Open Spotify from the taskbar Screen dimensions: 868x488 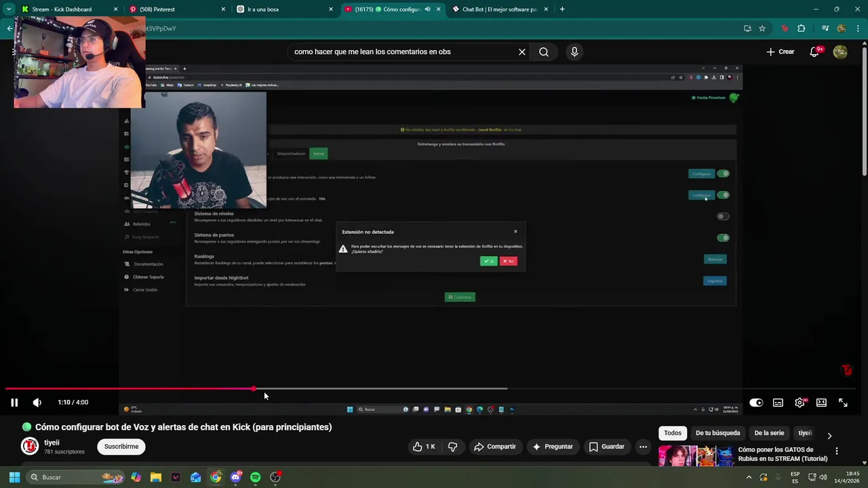click(255, 477)
